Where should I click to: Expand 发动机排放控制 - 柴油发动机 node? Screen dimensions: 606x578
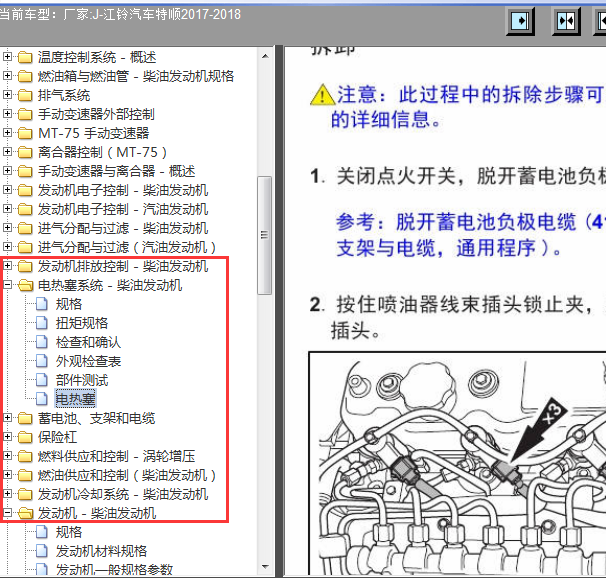(7, 266)
